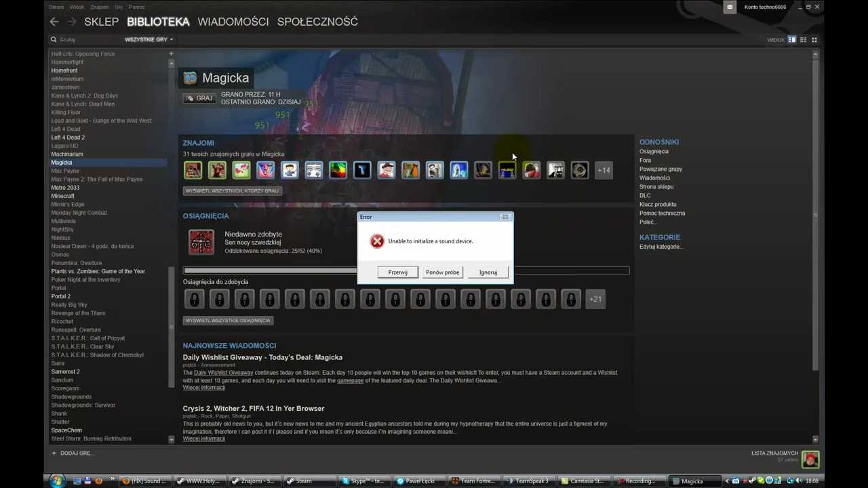868x488 pixels.
Task: Click the achievements progress bar
Action: [x=406, y=270]
